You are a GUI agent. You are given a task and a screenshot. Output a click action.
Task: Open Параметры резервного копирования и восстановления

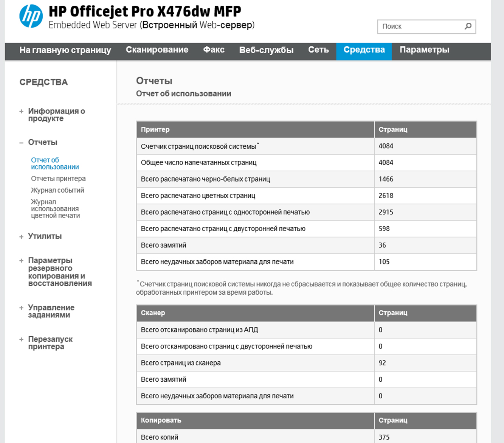[x=60, y=272]
